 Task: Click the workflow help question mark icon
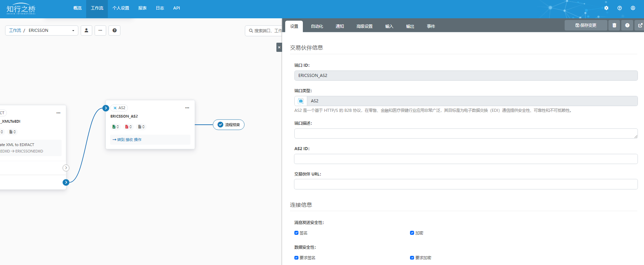[x=115, y=30]
